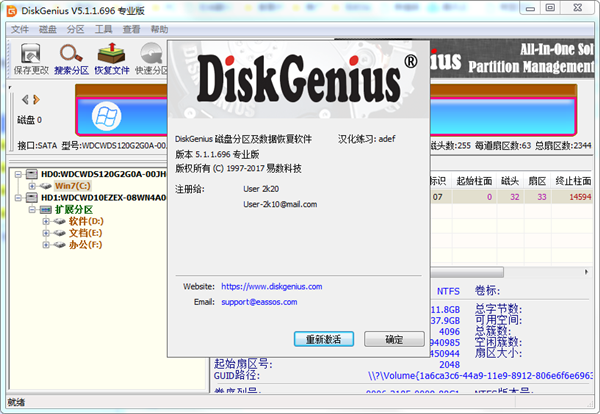600x414 pixels.
Task: Collapse the 扩展分区 extended partition node
Action: click(34, 209)
